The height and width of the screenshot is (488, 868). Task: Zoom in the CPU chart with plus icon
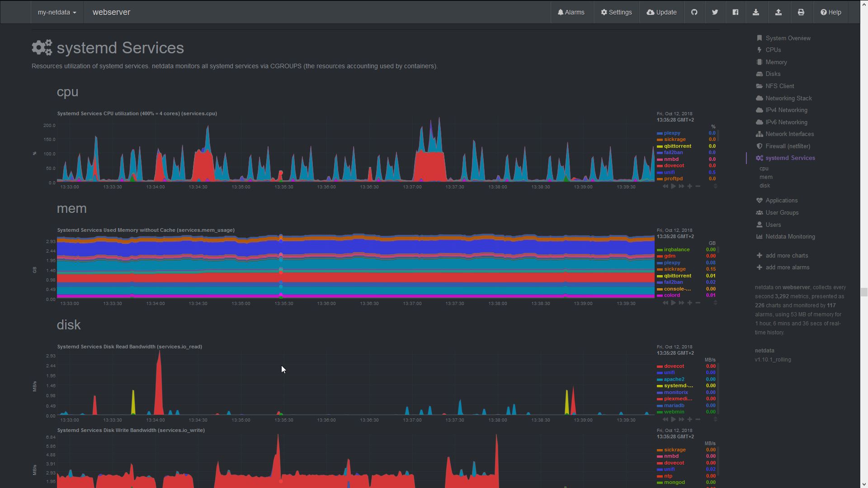tap(689, 186)
